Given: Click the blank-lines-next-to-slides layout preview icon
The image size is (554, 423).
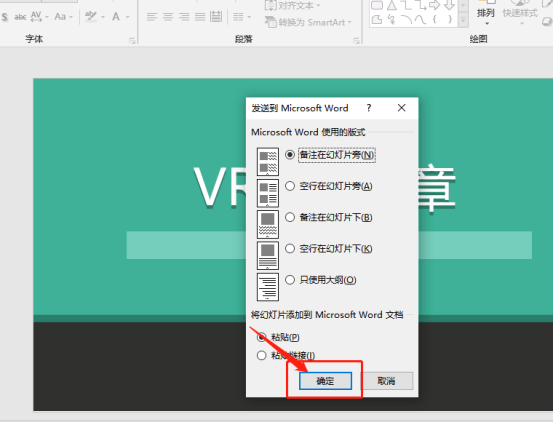Looking at the screenshot, I should point(268,193).
